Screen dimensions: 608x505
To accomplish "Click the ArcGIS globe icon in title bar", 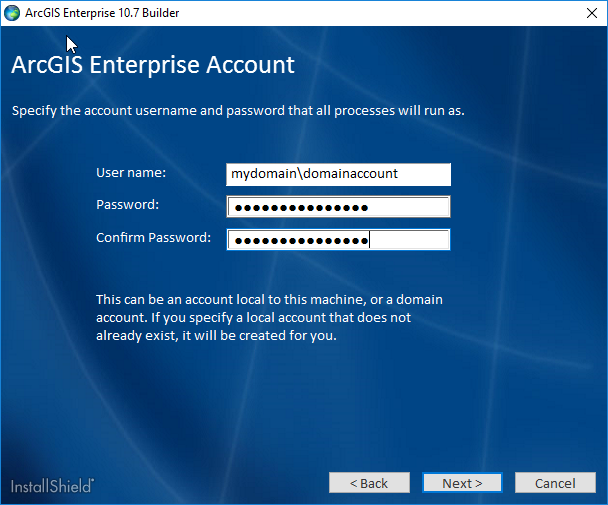I will coord(12,14).
